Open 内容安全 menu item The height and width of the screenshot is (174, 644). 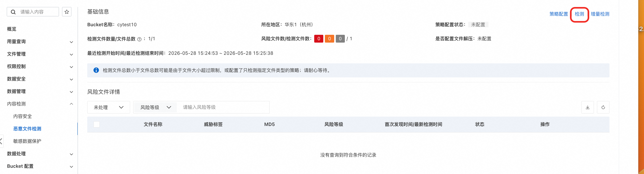(x=23, y=116)
